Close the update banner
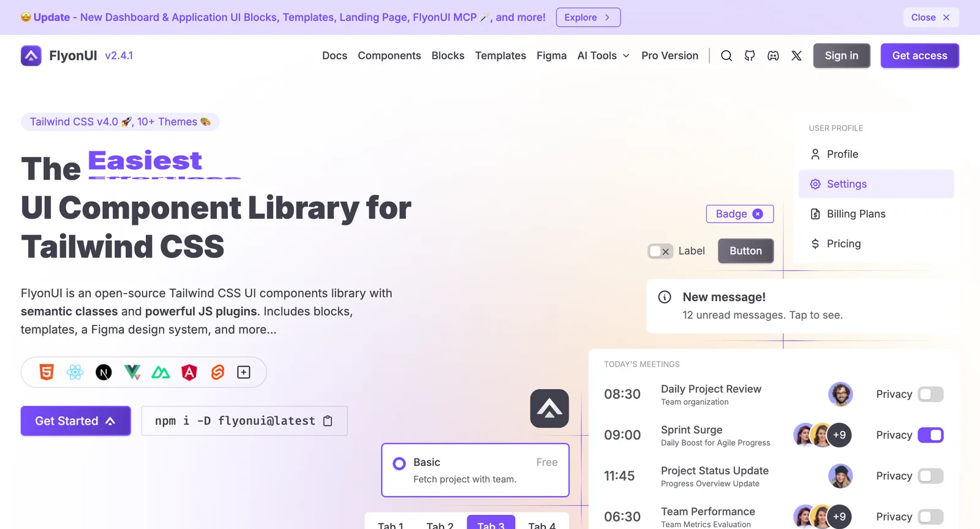The image size is (980, 529). (x=931, y=17)
